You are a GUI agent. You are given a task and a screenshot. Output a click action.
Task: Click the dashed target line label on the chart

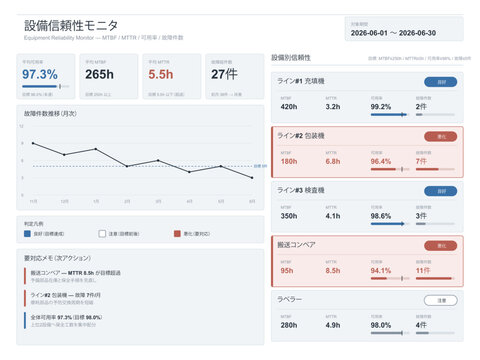coord(260,166)
